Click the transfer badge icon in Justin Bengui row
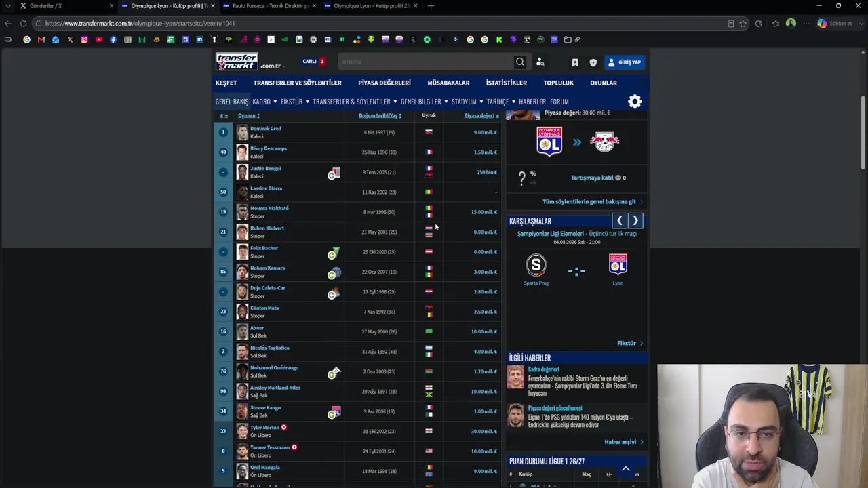 (334, 174)
